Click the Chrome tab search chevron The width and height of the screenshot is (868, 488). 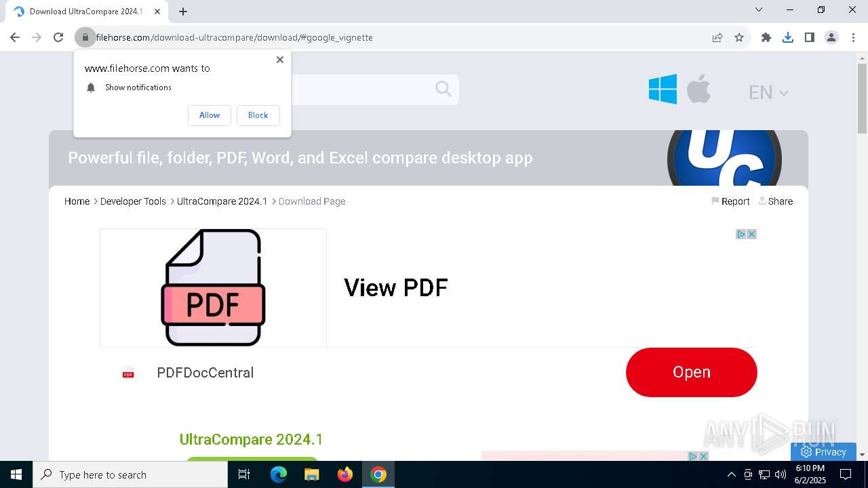coord(759,9)
